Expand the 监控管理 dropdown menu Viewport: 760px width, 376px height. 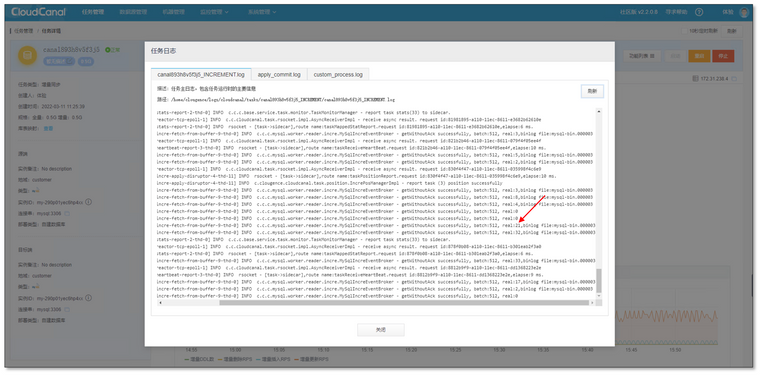coord(215,12)
